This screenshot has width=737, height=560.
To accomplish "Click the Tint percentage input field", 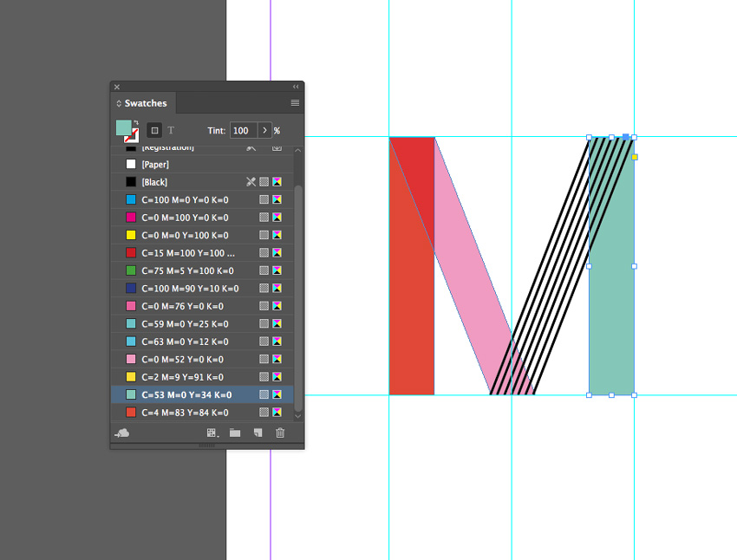I will (x=244, y=131).
